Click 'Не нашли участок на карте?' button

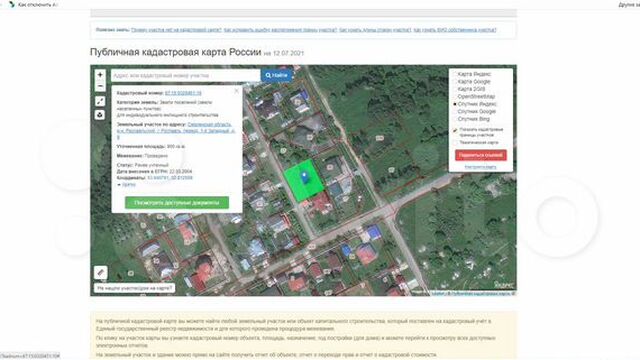coord(135,288)
